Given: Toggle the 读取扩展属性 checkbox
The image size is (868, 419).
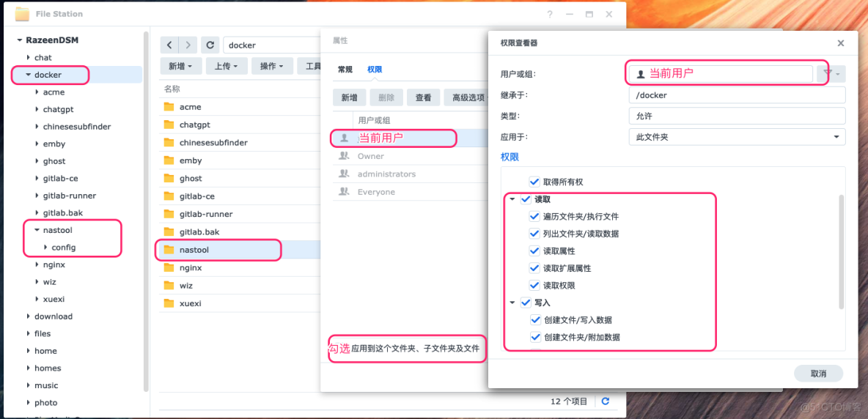Looking at the screenshot, I should click(534, 268).
